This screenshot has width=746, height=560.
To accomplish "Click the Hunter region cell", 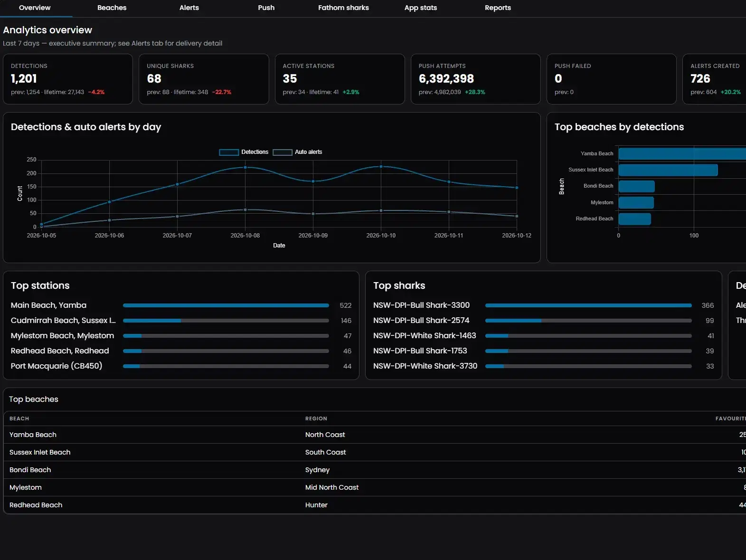I will (316, 505).
